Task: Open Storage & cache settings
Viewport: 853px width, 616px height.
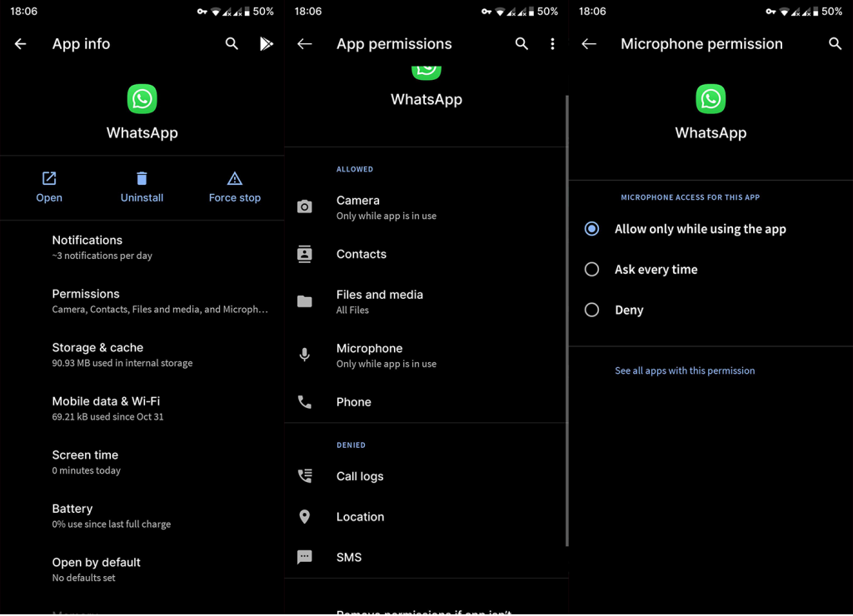Action: [x=142, y=355]
